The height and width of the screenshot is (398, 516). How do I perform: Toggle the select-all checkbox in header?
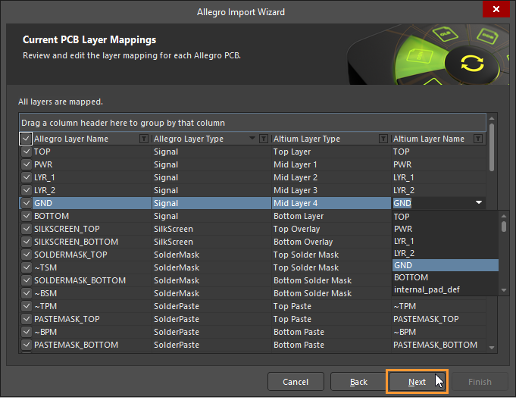pos(26,139)
